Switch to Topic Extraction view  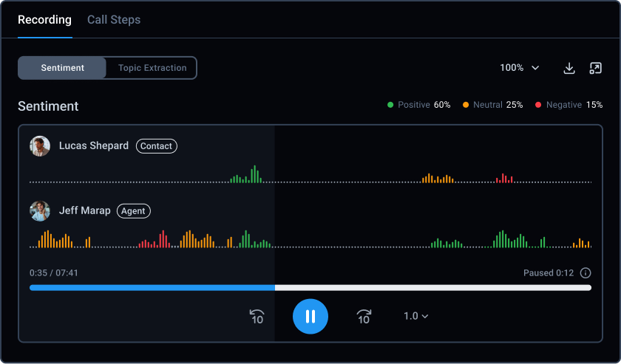152,68
